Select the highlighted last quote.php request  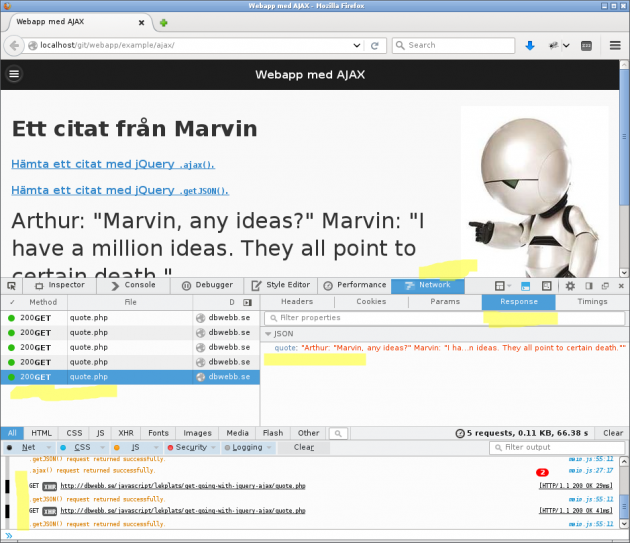tap(130, 377)
